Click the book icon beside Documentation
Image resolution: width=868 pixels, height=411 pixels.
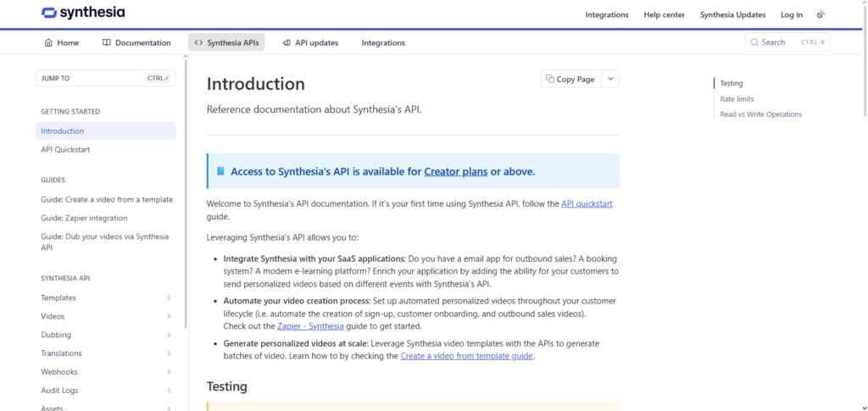(107, 42)
